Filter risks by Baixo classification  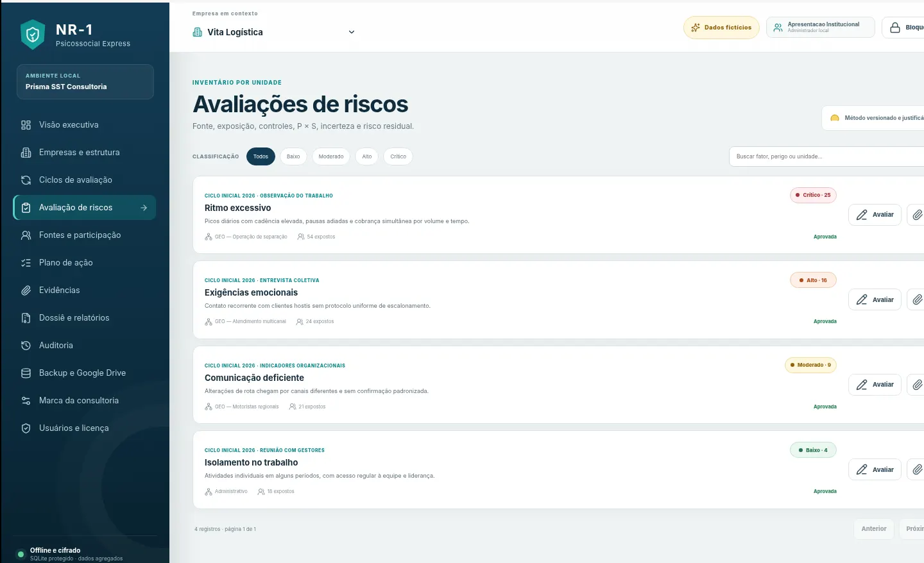click(x=293, y=156)
